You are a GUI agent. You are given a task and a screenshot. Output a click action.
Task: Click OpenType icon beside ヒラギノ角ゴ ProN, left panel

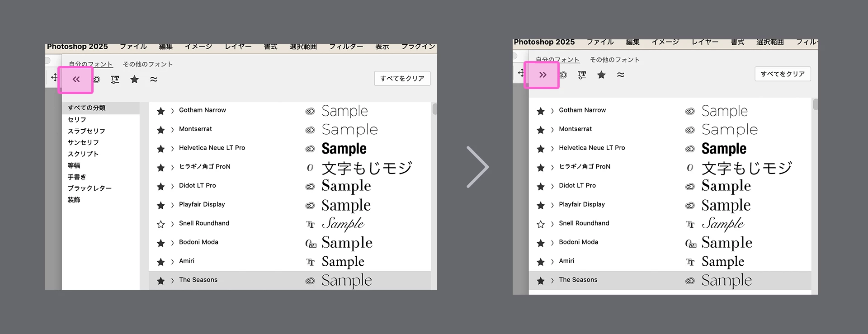pos(310,168)
